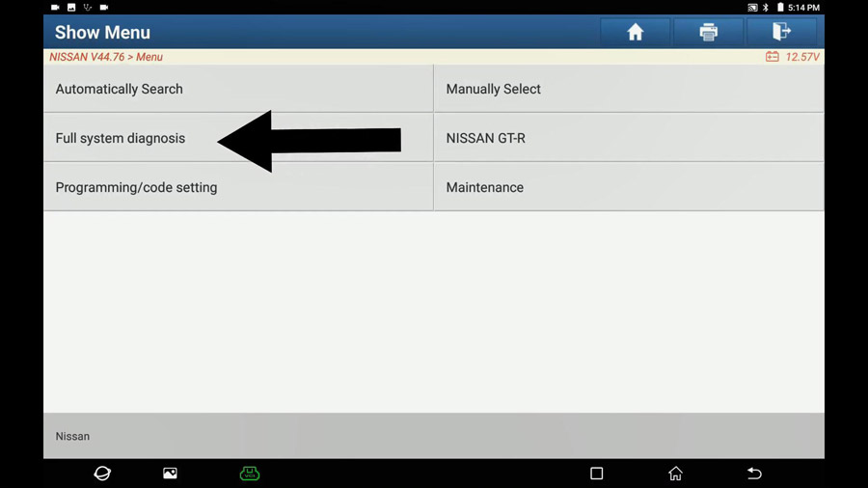The image size is (868, 488).
Task: Select Automatically Search menu option
Action: [238, 89]
